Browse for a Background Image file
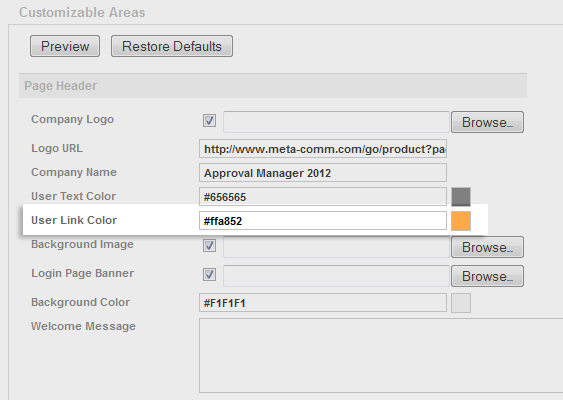 [x=487, y=247]
